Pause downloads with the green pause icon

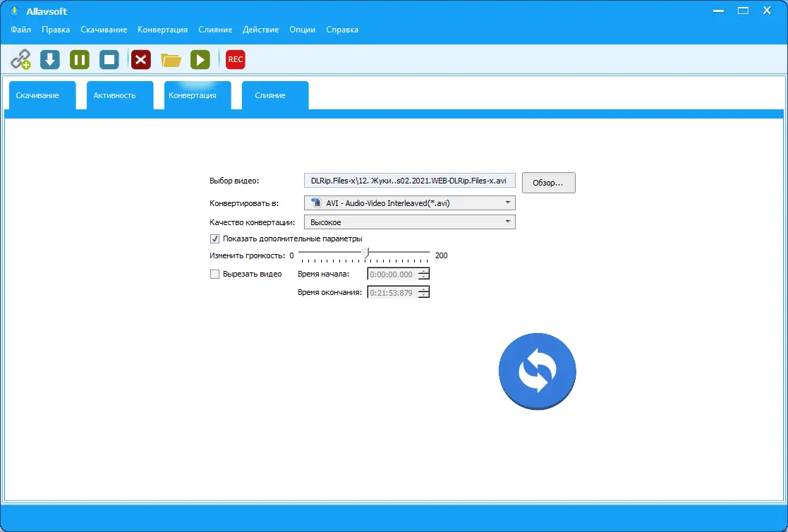pyautogui.click(x=80, y=59)
